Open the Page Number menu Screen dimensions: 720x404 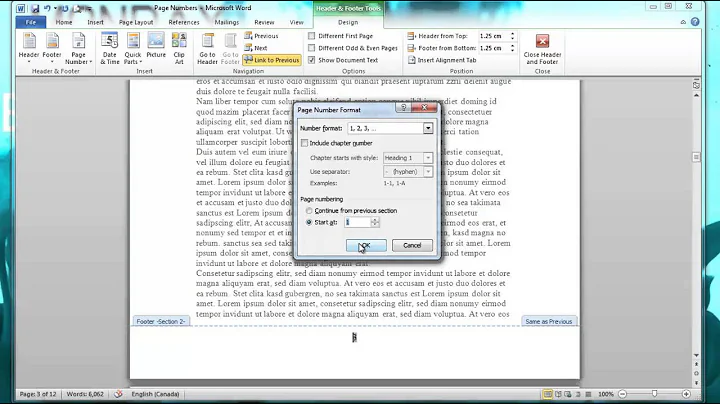pyautogui.click(x=79, y=48)
